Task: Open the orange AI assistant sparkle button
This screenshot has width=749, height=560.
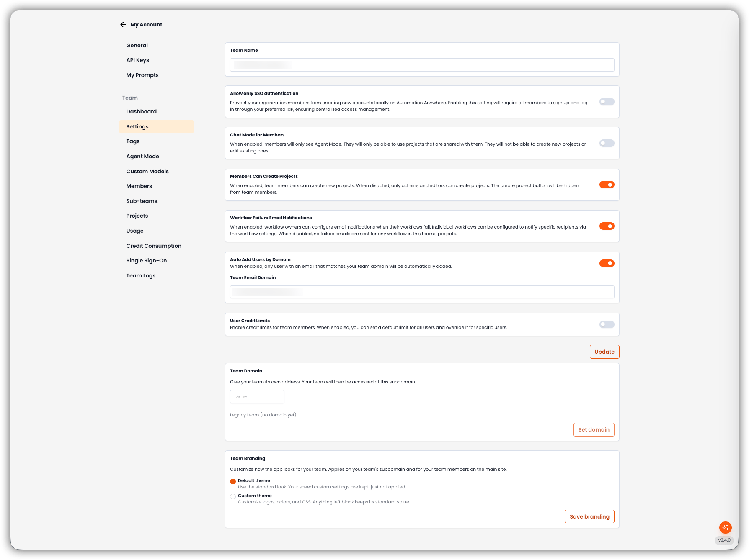Action: click(x=725, y=527)
